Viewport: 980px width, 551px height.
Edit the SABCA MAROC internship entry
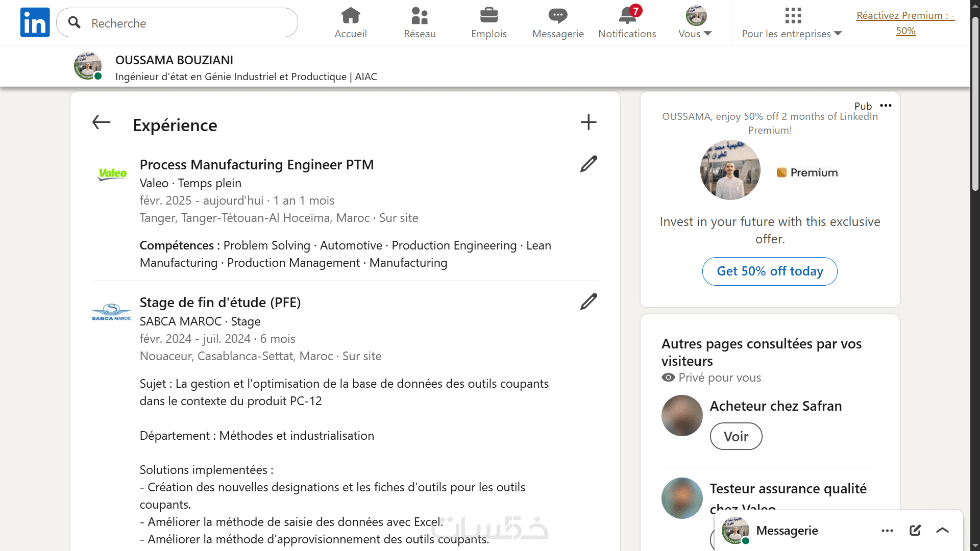pyautogui.click(x=588, y=302)
